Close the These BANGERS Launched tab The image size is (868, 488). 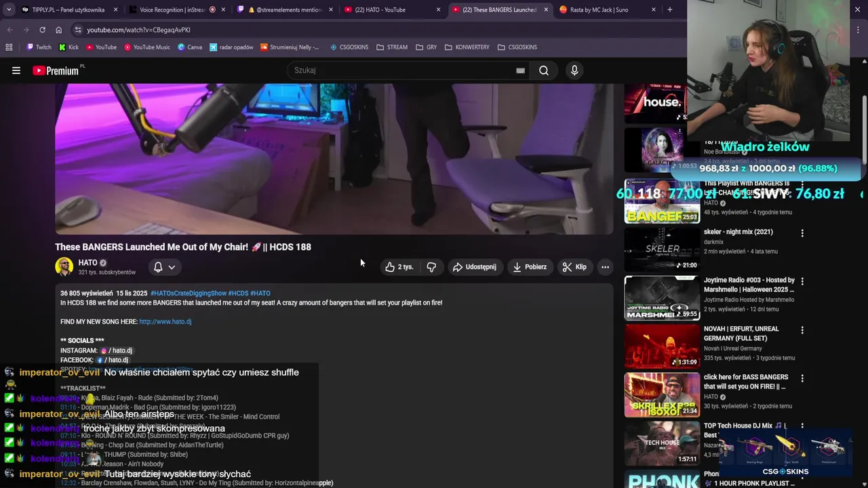click(x=546, y=9)
